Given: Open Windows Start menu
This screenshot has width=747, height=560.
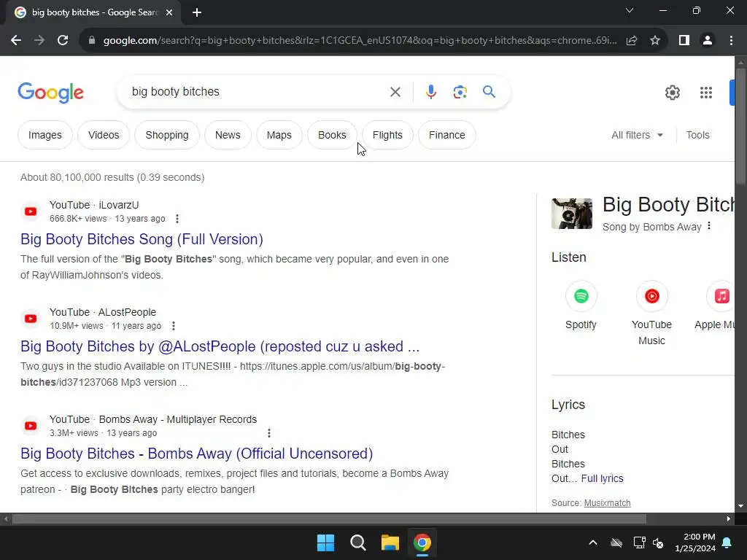Looking at the screenshot, I should tap(326, 542).
